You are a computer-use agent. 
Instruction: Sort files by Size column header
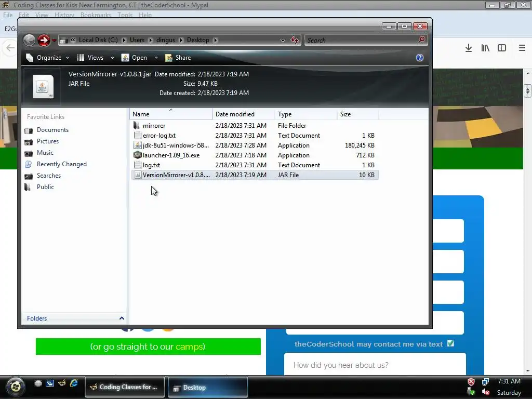coord(358,114)
